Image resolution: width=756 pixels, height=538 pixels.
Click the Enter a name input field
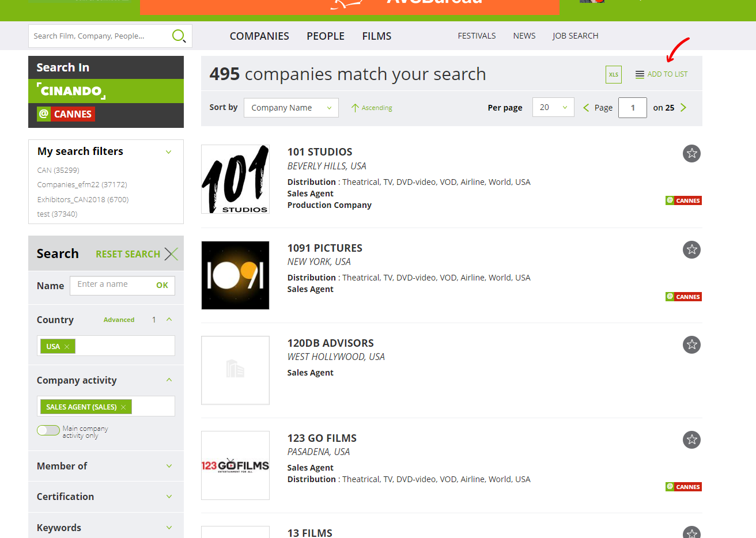[112, 285]
